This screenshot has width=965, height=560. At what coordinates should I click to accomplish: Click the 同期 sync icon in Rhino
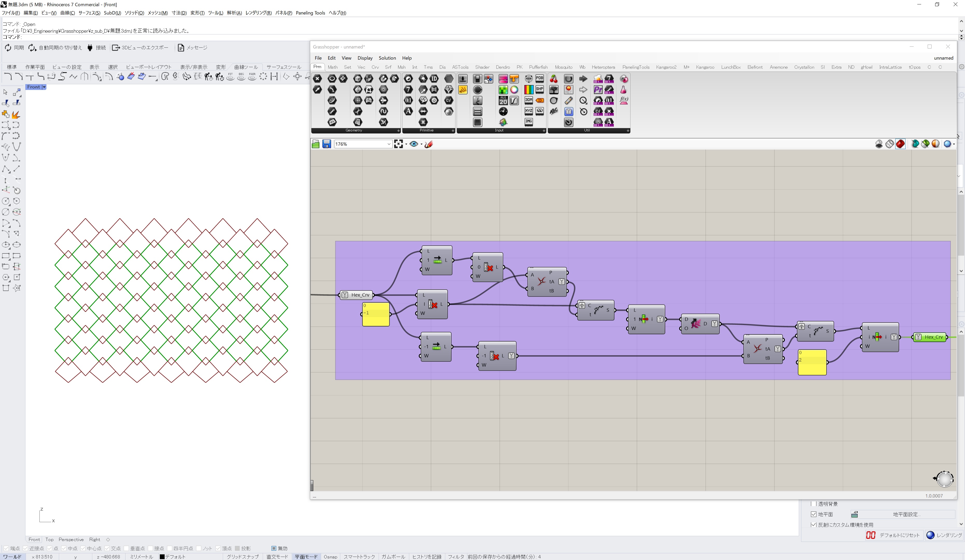coord(8,47)
